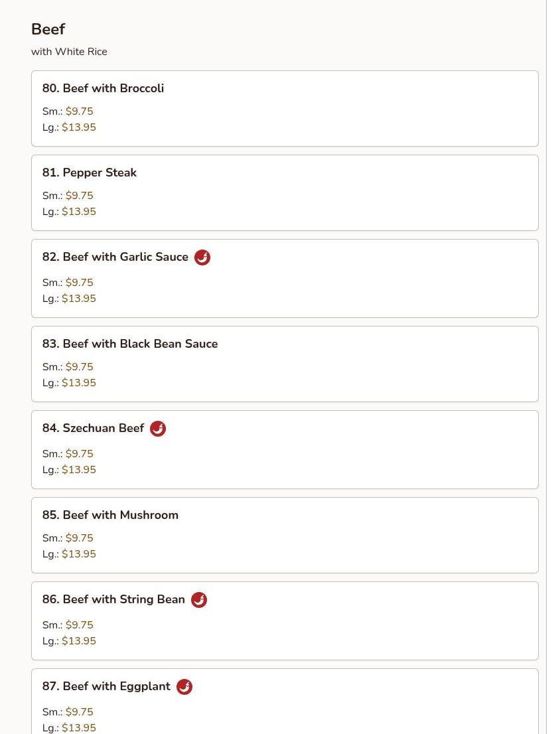Choose large $13.95 price for Szechuan Beef

78,470
